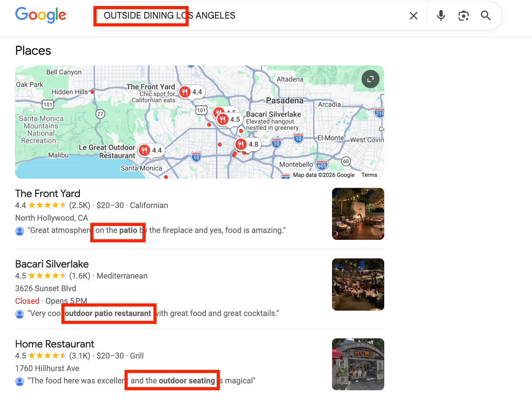Screen dimensions: 532x406
Task: View Home Restaurant storefront thumbnail
Action: (x=358, y=364)
